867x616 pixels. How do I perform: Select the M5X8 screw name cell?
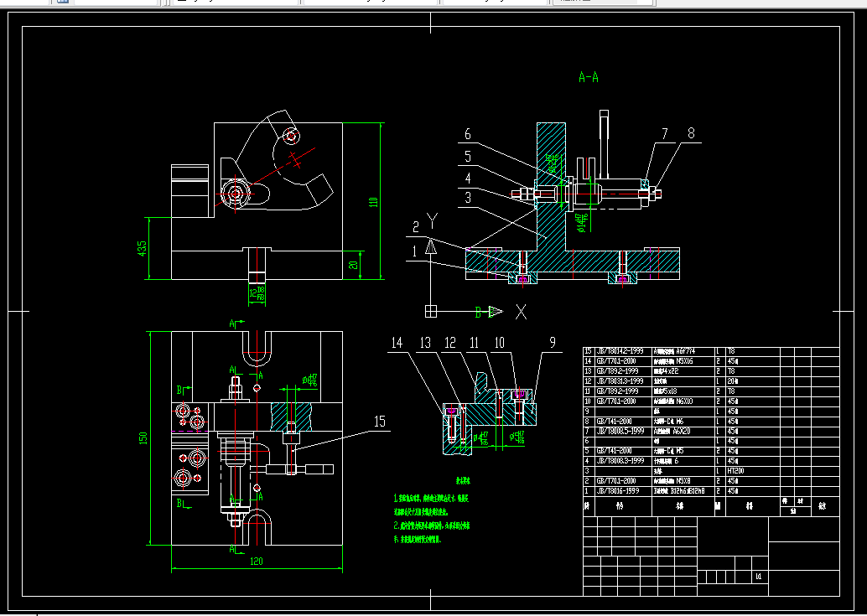click(672, 481)
